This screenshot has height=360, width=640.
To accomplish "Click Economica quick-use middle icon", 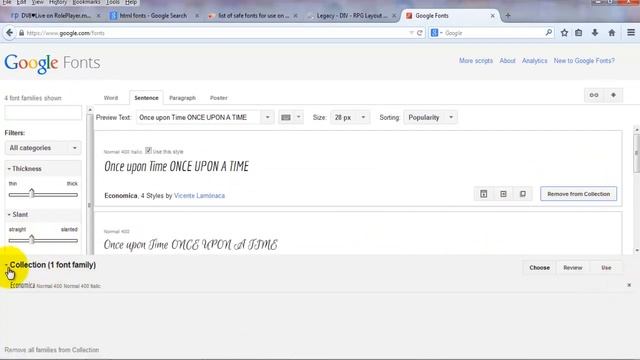I will [x=503, y=194].
